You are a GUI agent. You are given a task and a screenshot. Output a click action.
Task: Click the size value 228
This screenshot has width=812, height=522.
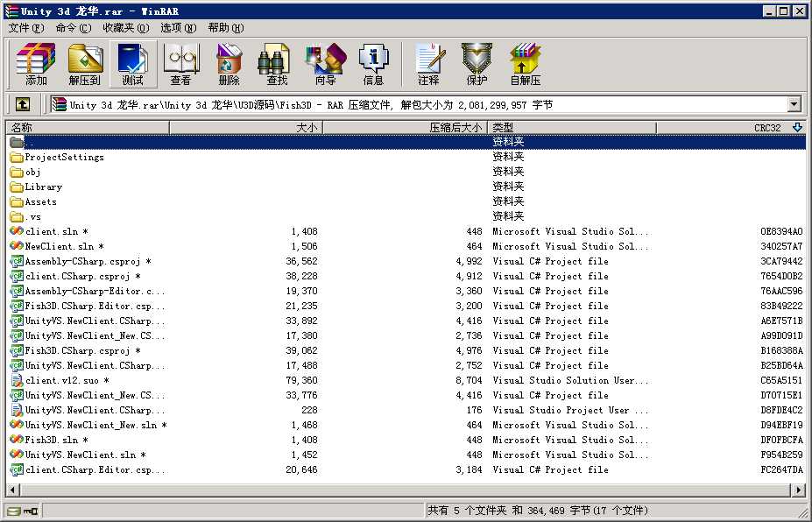(309, 410)
